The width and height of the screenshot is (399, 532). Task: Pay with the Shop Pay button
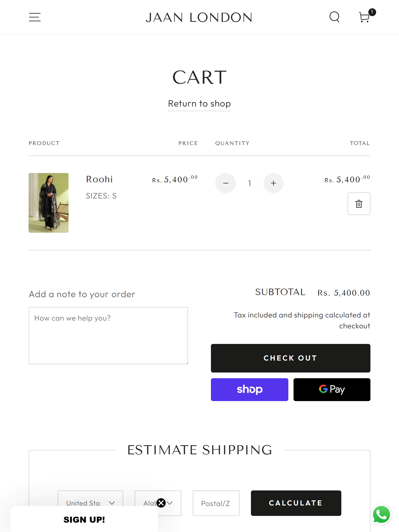click(249, 390)
